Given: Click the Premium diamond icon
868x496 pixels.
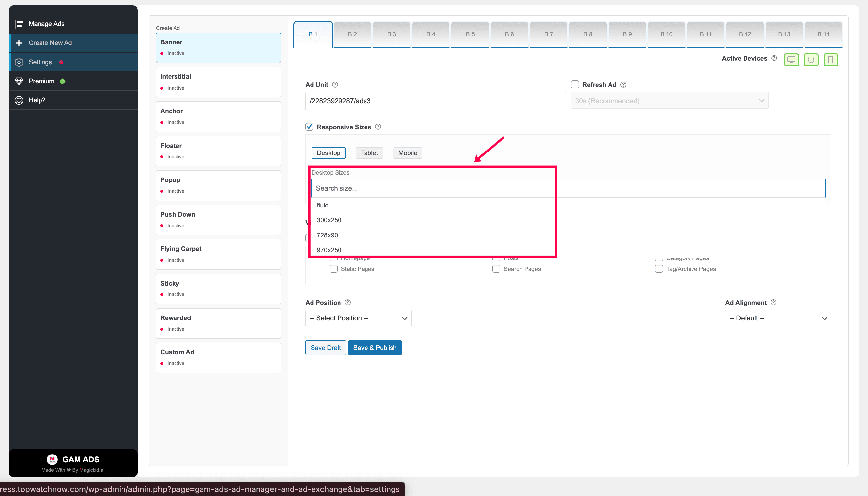Looking at the screenshot, I should click(19, 81).
